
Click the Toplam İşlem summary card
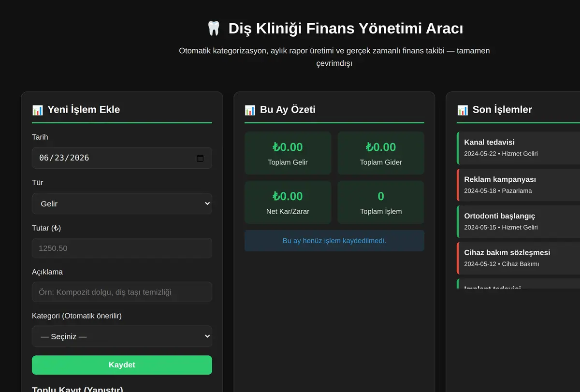point(381,203)
